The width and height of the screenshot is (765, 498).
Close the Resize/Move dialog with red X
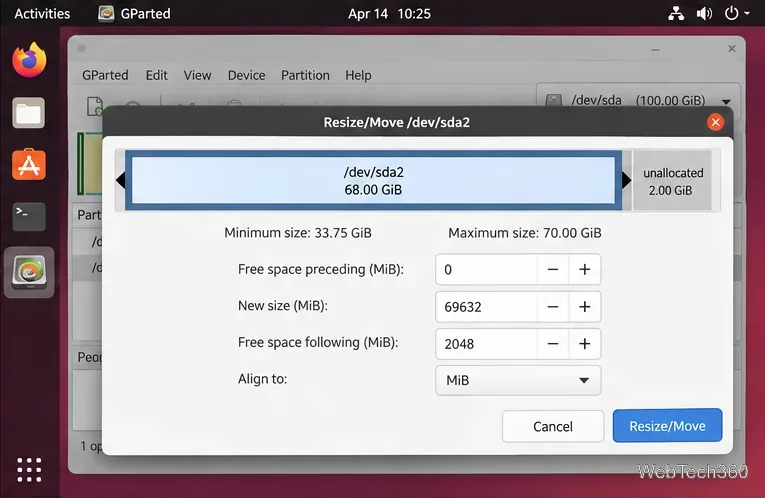click(x=715, y=122)
